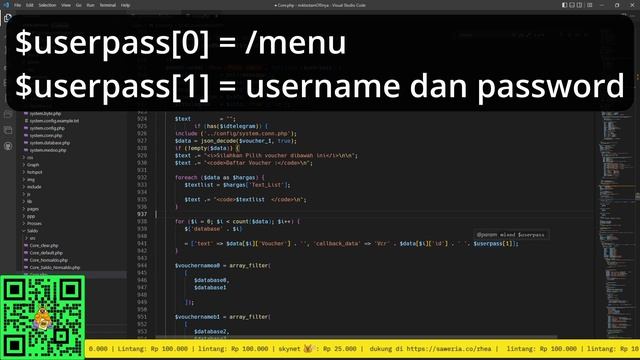Expand the pages folder chevron
Screen dimensions: 640x360
pyautogui.click(x=24, y=209)
